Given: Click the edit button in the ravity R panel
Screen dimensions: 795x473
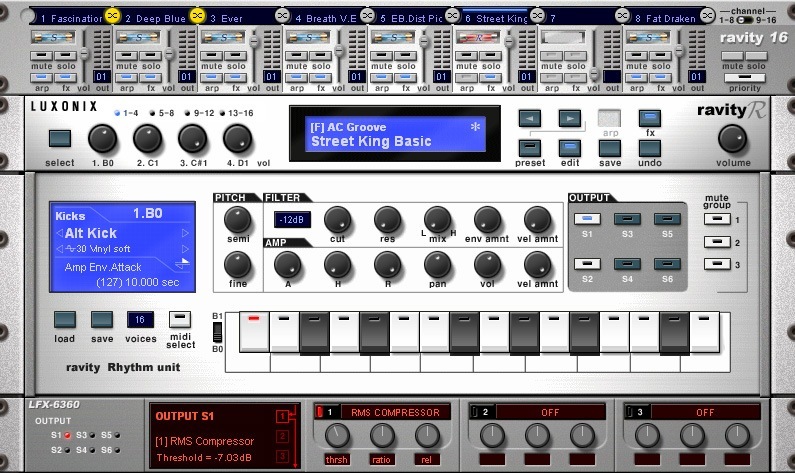Looking at the screenshot, I should pyautogui.click(x=570, y=148).
